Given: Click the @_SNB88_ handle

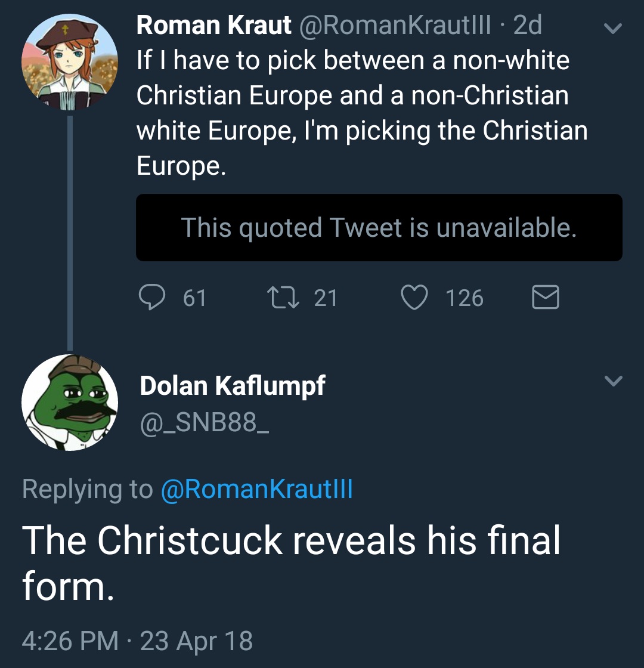Looking at the screenshot, I should tap(205, 422).
